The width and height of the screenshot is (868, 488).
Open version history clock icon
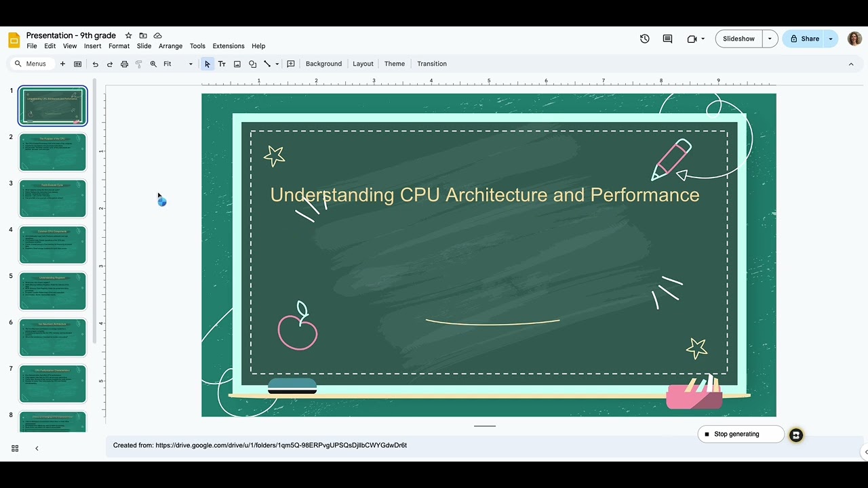pos(645,39)
